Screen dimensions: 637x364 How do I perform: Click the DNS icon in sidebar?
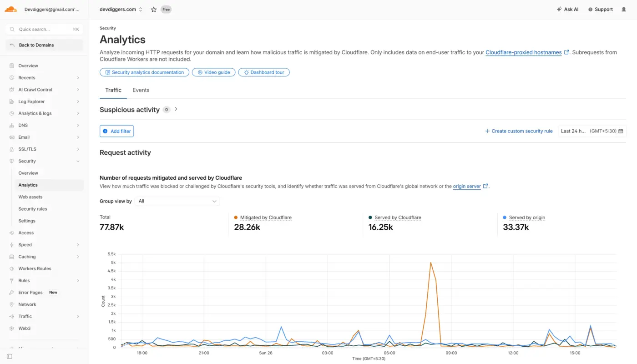tap(12, 126)
